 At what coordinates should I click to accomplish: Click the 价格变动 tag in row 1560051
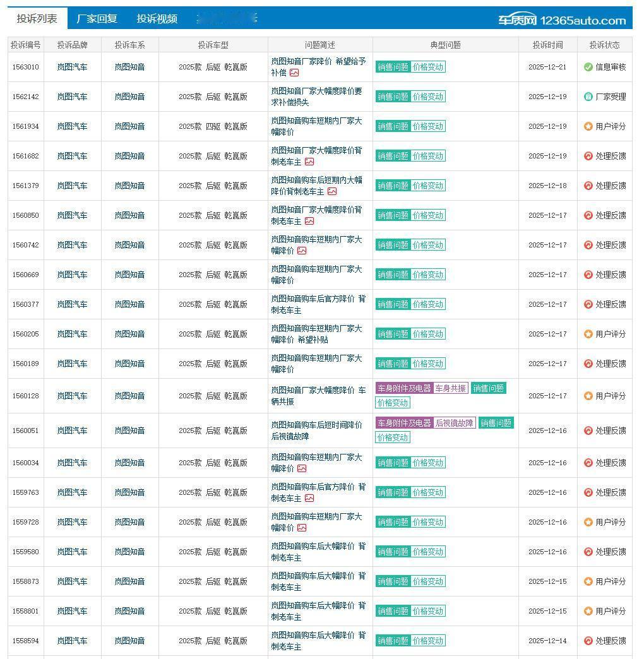[x=393, y=437]
